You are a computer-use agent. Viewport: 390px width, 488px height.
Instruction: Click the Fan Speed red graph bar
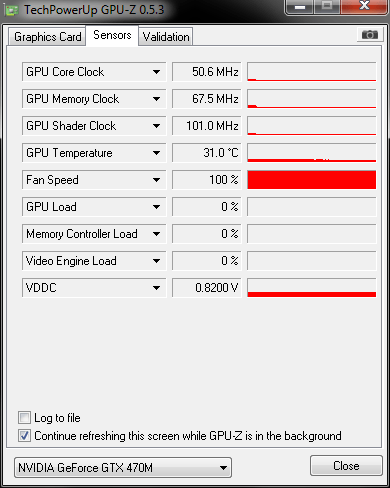pos(312,180)
